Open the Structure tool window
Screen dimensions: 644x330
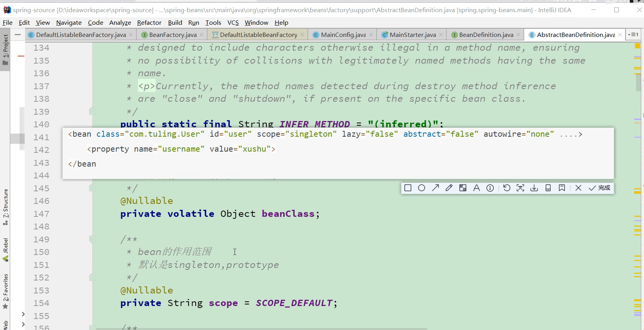(x=5, y=207)
